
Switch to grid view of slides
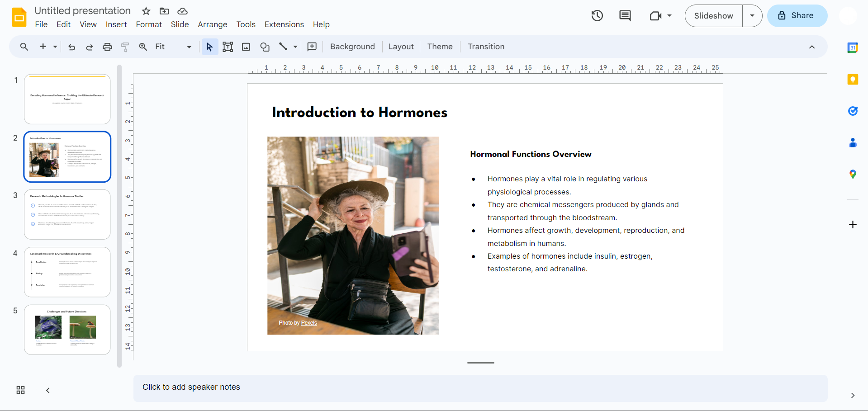tap(20, 390)
